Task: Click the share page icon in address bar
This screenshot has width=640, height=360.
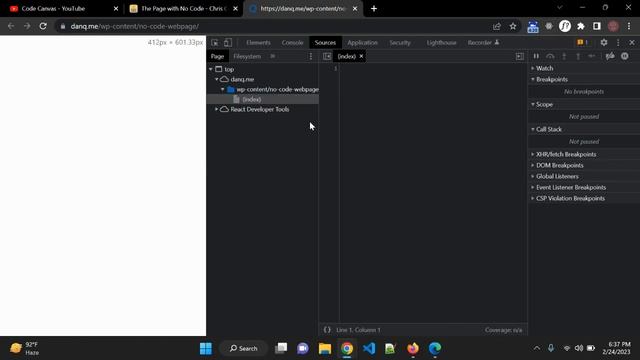Action: [497, 26]
